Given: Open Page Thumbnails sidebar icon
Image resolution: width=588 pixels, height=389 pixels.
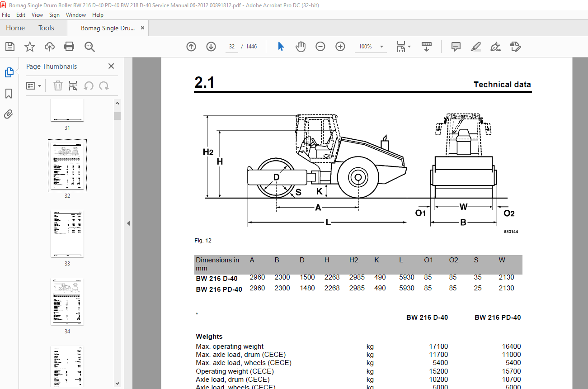Looking at the screenshot, I should pos(9,72).
